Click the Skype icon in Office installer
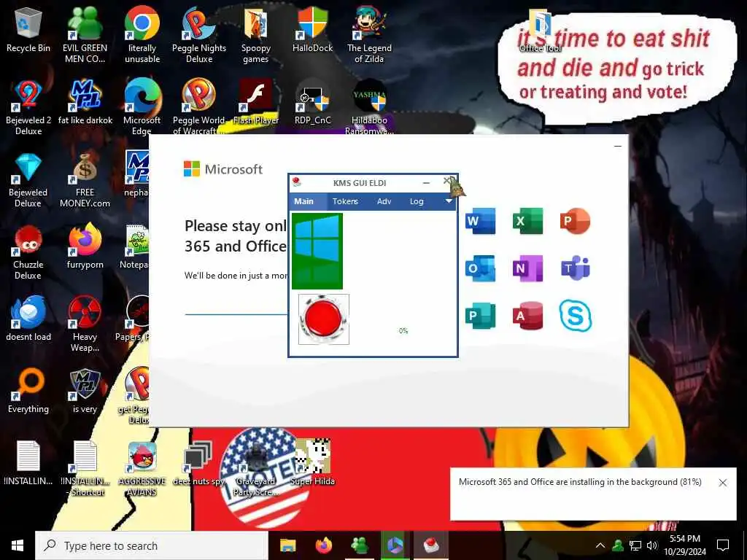The width and height of the screenshot is (747, 560). pyautogui.click(x=576, y=315)
